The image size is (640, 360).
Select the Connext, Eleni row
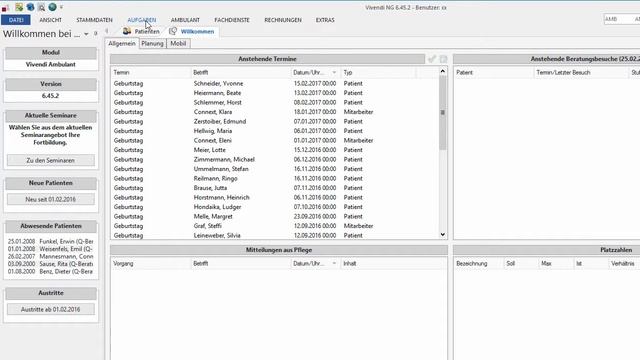tap(275, 140)
